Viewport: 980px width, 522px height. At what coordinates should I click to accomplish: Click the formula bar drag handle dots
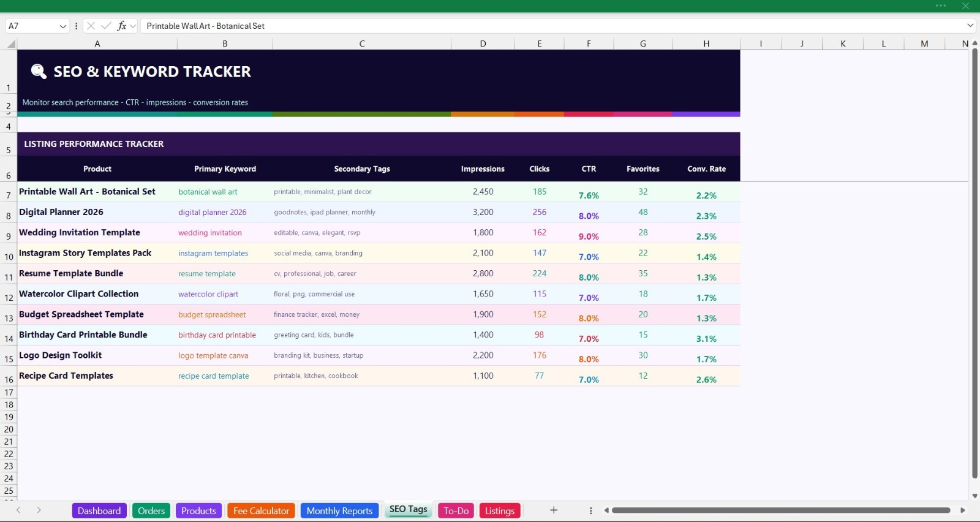point(77,26)
